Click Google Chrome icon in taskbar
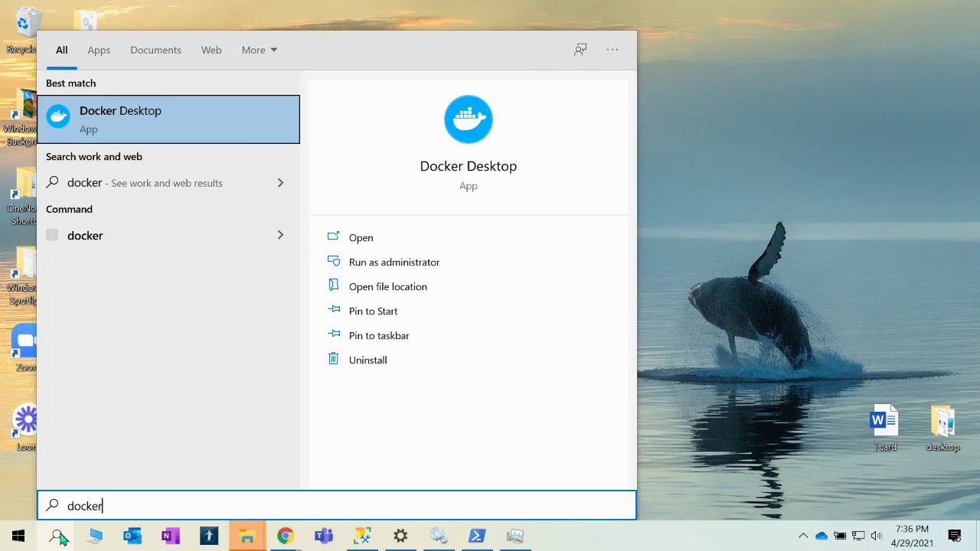The height and width of the screenshot is (551, 980). click(x=285, y=536)
